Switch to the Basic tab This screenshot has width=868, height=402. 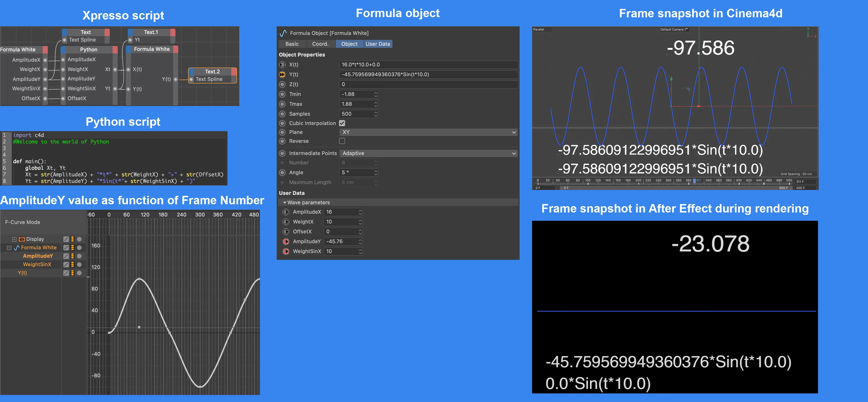pyautogui.click(x=292, y=44)
